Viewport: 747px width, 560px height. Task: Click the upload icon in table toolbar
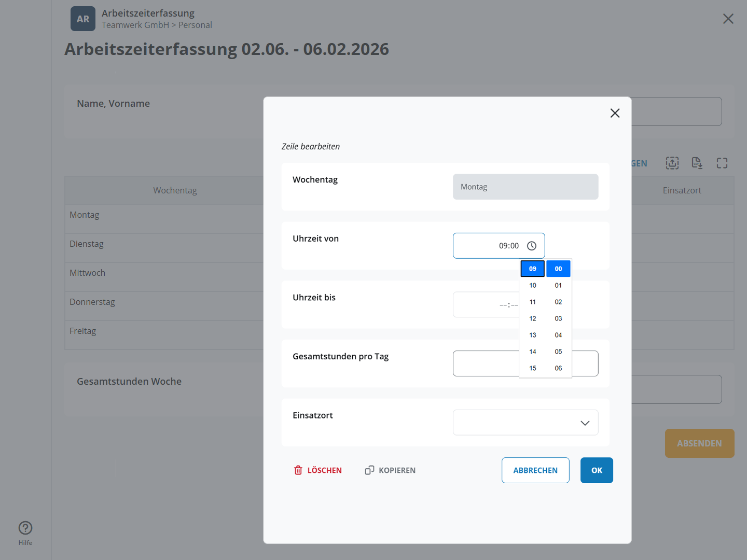coord(672,163)
